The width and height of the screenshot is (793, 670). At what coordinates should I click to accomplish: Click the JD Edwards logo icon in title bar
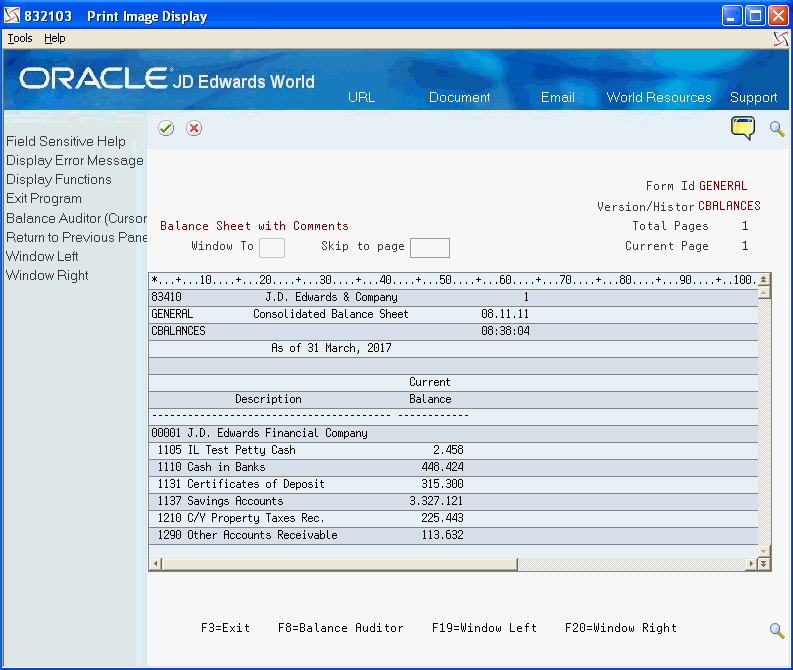click(x=12, y=16)
